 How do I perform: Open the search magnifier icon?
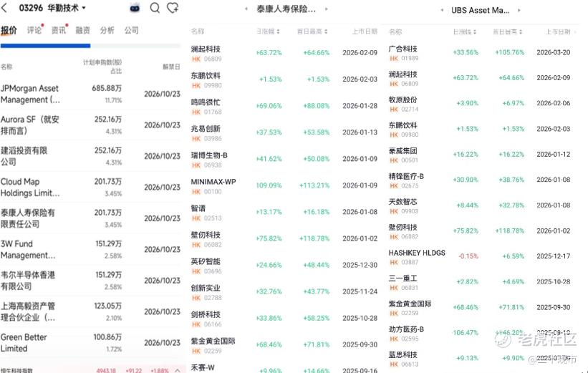point(155,8)
